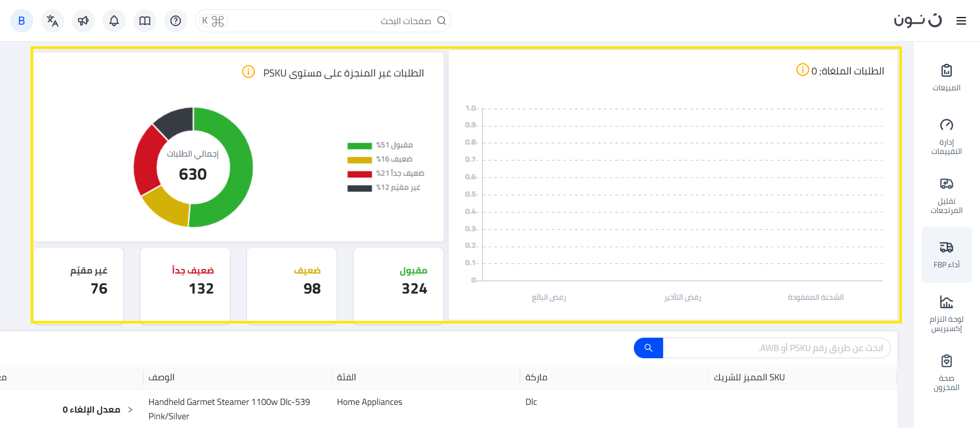The height and width of the screenshot is (428, 980).
Task: Click the info icon beside الطلبات الملغاة
Action: pos(803,69)
